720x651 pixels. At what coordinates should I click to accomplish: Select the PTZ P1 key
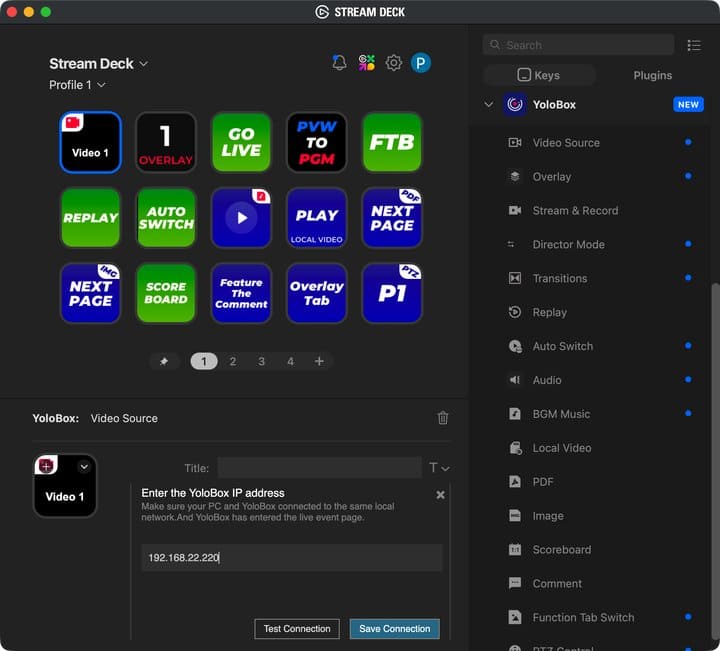392,293
